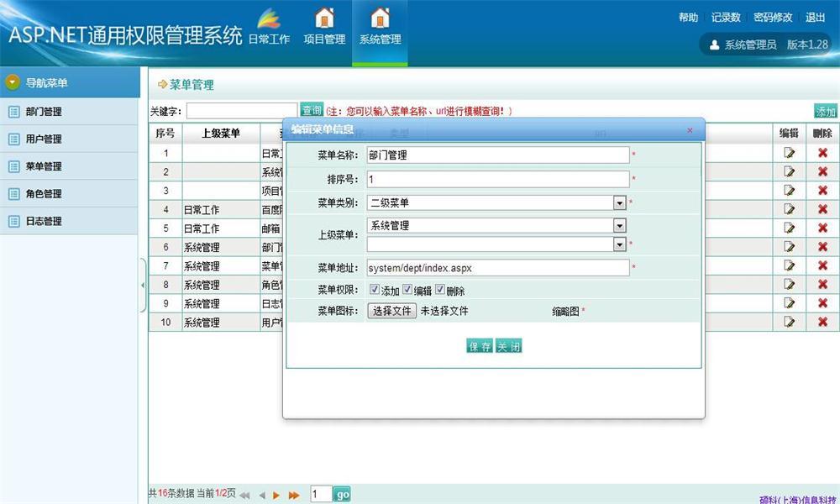
Task: Click the go button in pager
Action: (342, 495)
